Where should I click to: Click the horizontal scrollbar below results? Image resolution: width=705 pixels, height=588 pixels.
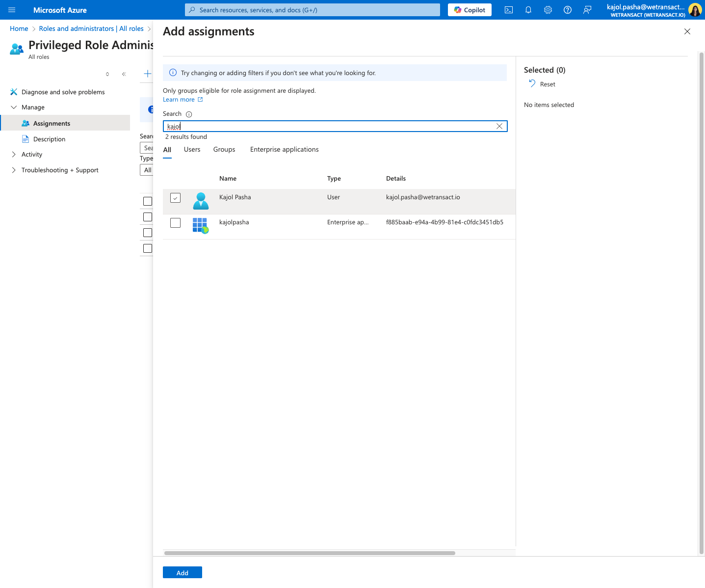tap(310, 553)
